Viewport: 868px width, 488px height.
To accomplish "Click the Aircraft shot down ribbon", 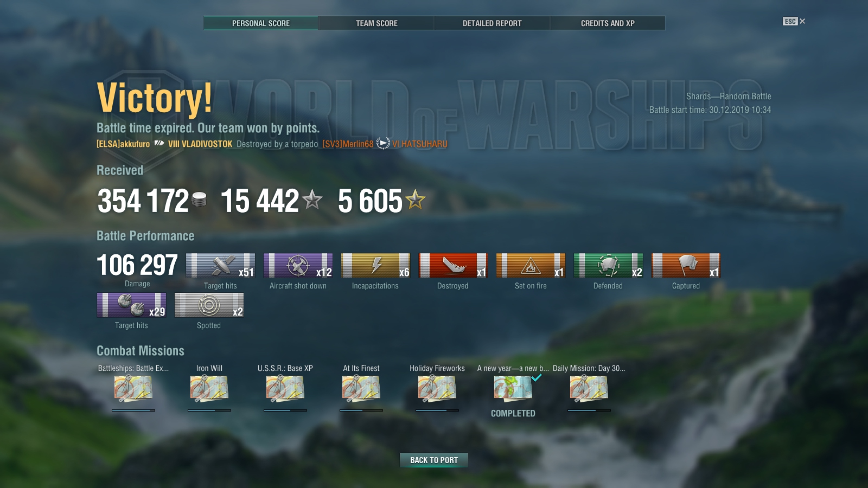I will pos(298,266).
